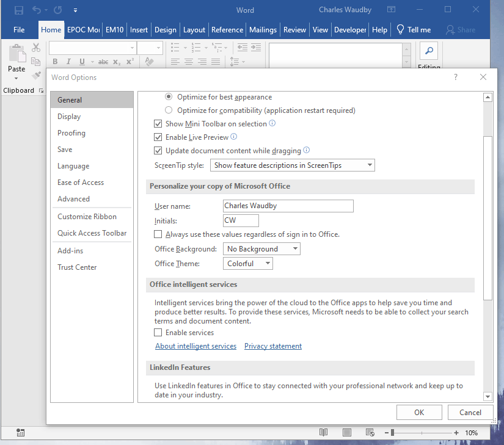Open Office Theme dropdown

(248, 264)
